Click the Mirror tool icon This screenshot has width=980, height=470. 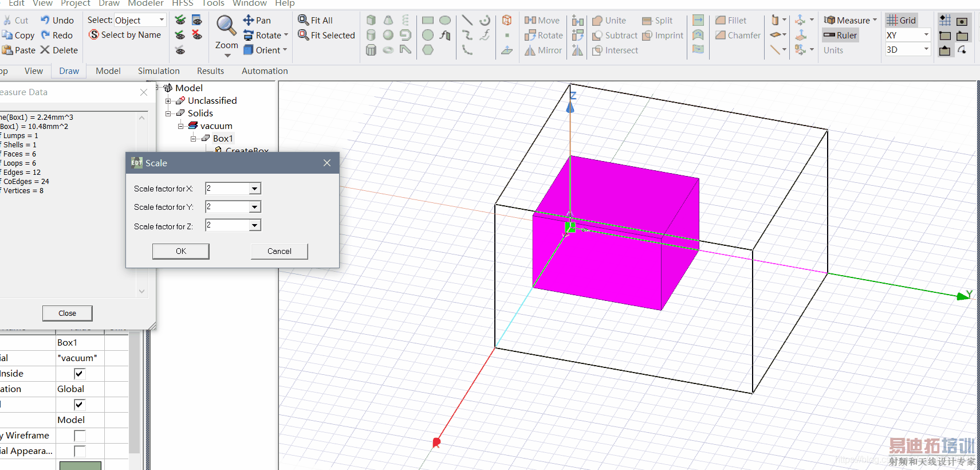tap(530, 50)
